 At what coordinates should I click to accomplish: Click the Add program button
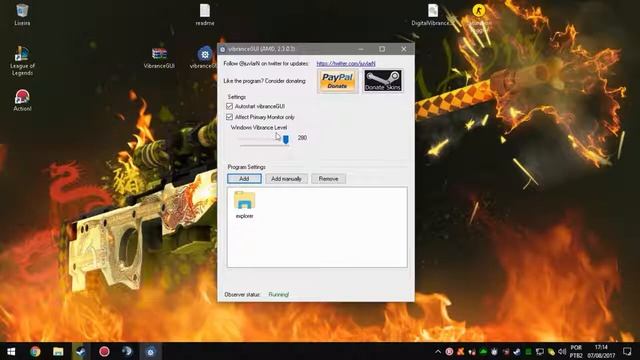244,179
